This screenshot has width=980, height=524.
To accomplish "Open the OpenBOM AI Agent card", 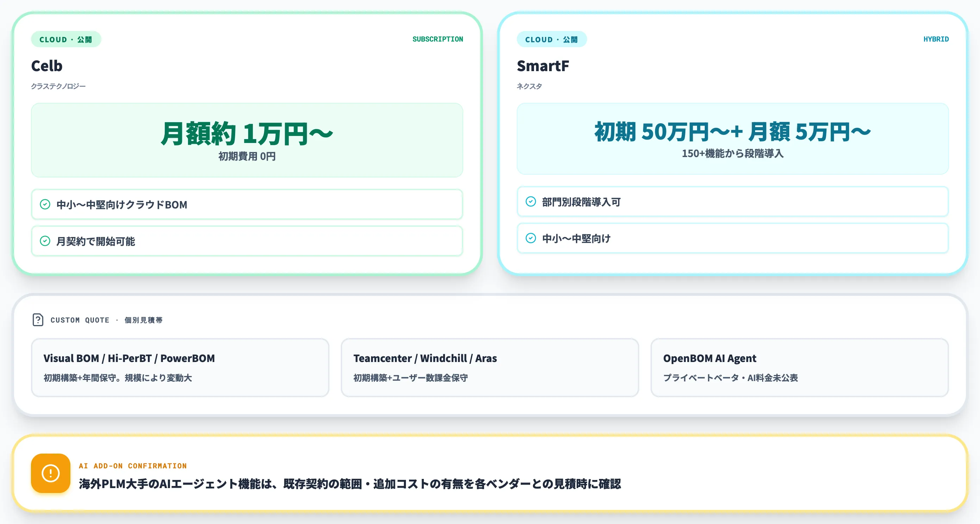I will [800, 368].
